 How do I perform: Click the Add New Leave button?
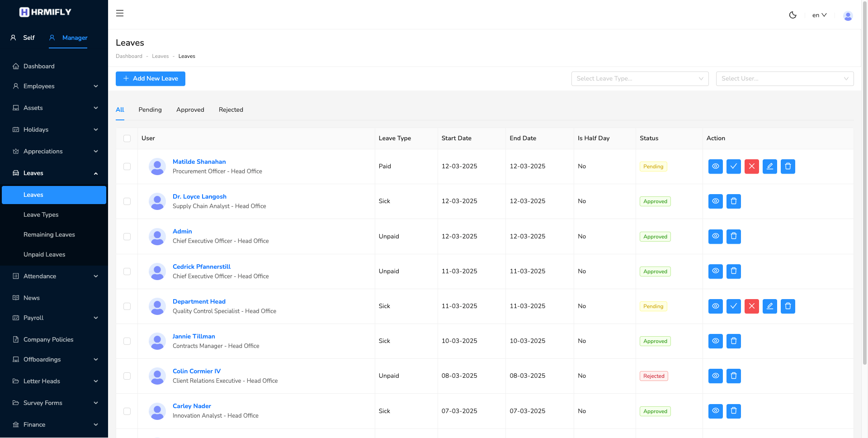151,79
